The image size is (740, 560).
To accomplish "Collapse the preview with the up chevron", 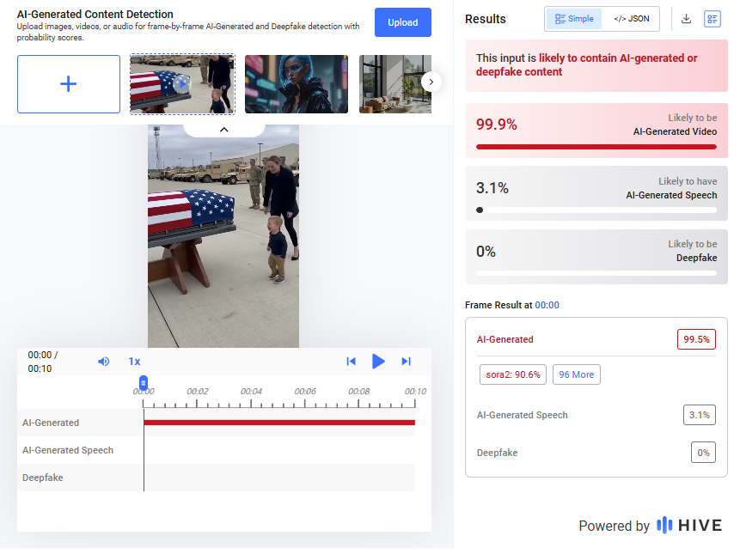I will click(223, 130).
